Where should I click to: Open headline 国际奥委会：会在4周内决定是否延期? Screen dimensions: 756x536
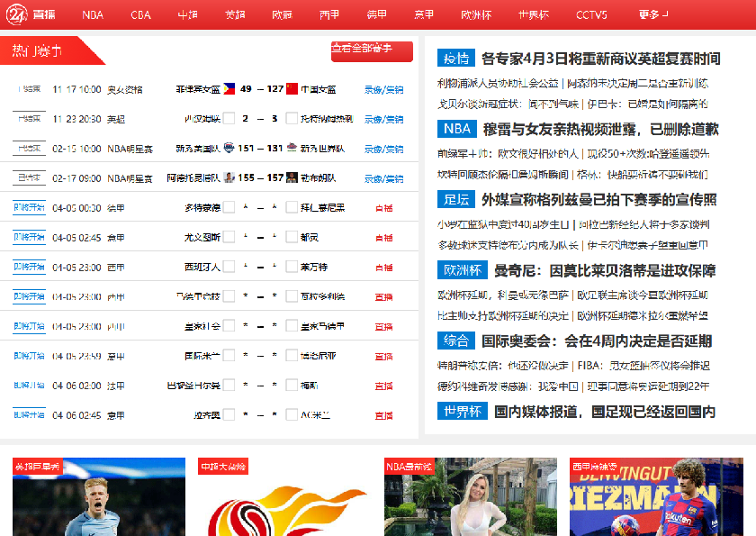click(597, 341)
